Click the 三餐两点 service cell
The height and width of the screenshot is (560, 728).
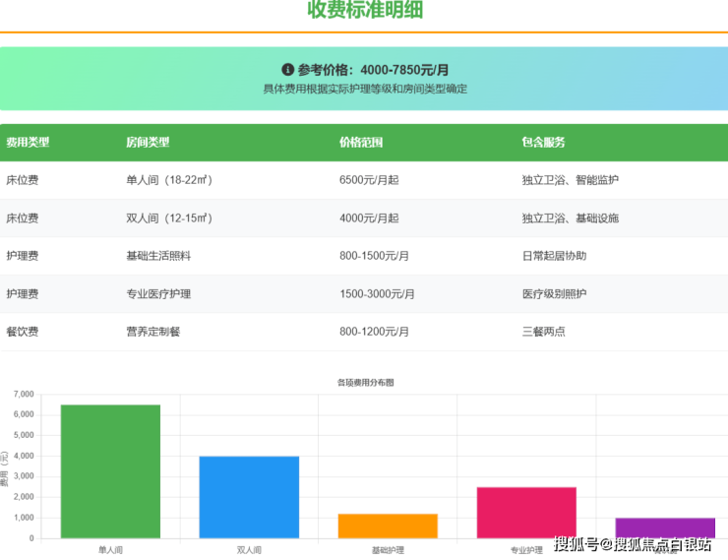pyautogui.click(x=543, y=332)
